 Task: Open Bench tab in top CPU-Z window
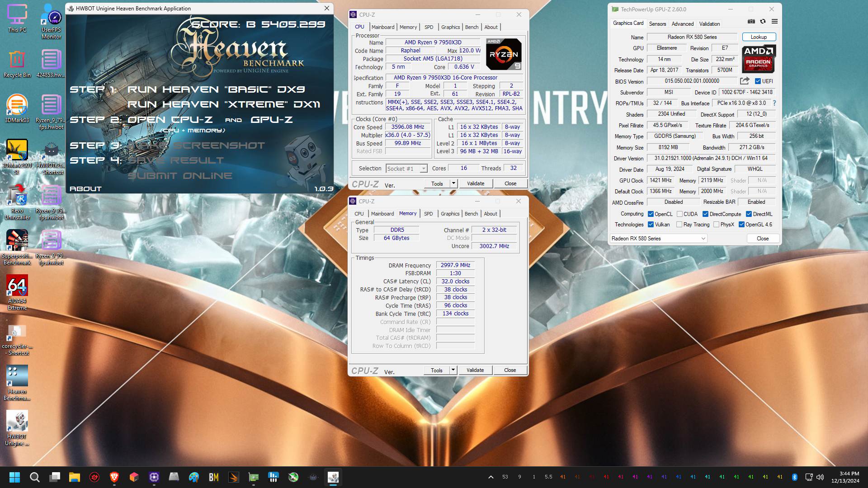[472, 27]
